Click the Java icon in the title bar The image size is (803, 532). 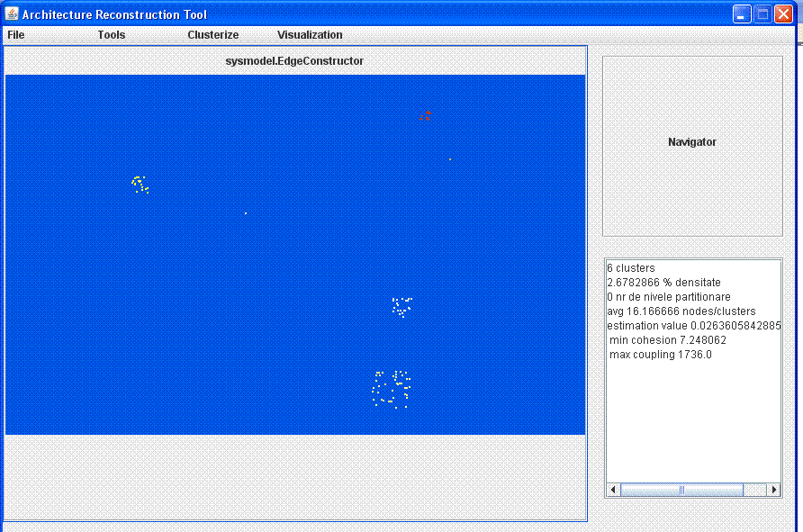point(12,14)
